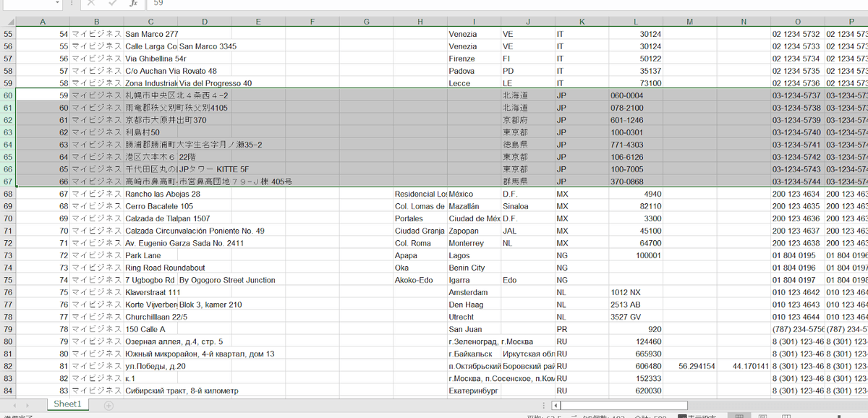Open the Sheet1 tab
The width and height of the screenshot is (868, 418).
(x=67, y=404)
